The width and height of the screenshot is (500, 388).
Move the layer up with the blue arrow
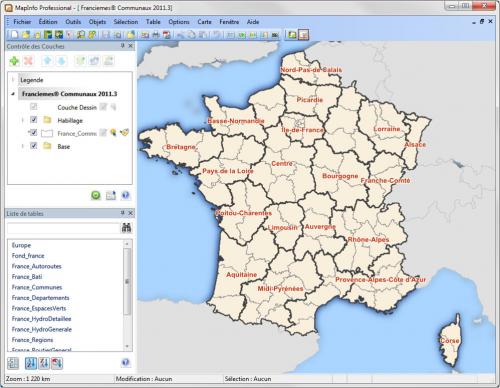[47, 61]
